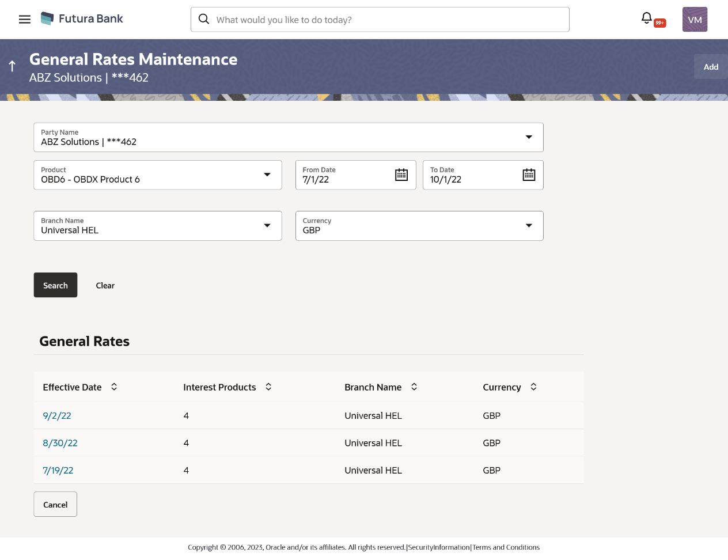Click the Futura Bank logo

click(82, 19)
